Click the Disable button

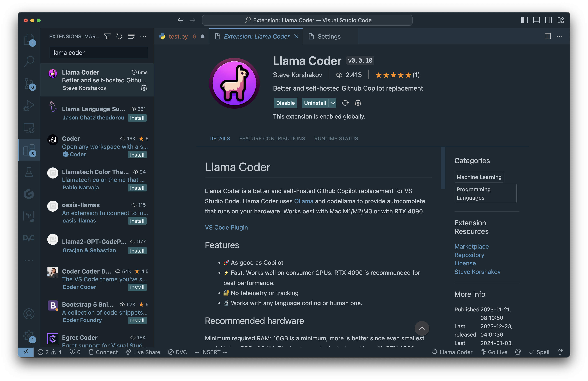point(285,103)
